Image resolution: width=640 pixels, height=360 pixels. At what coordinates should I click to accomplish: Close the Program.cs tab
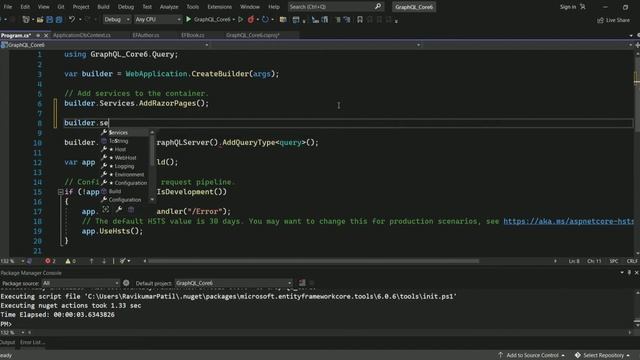tap(46, 36)
